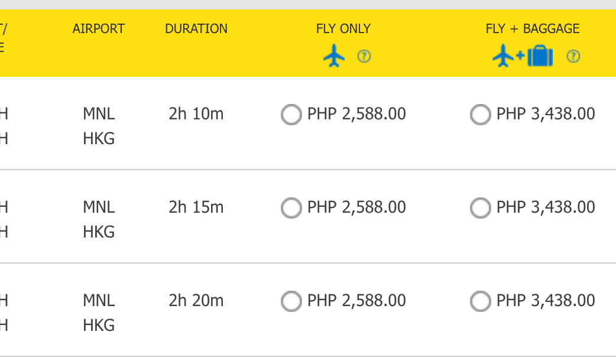The image size is (616, 364).
Task: Click HKG in the 2h 15m flight row
Action: pyautogui.click(x=99, y=232)
